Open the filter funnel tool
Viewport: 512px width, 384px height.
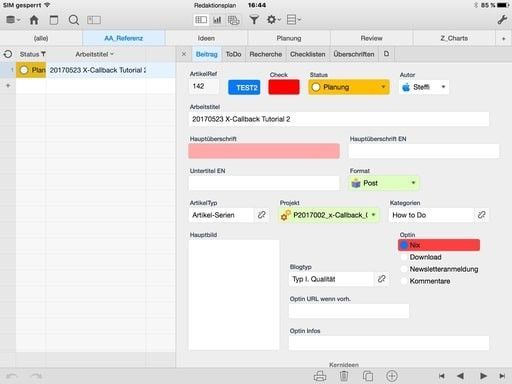(254, 20)
